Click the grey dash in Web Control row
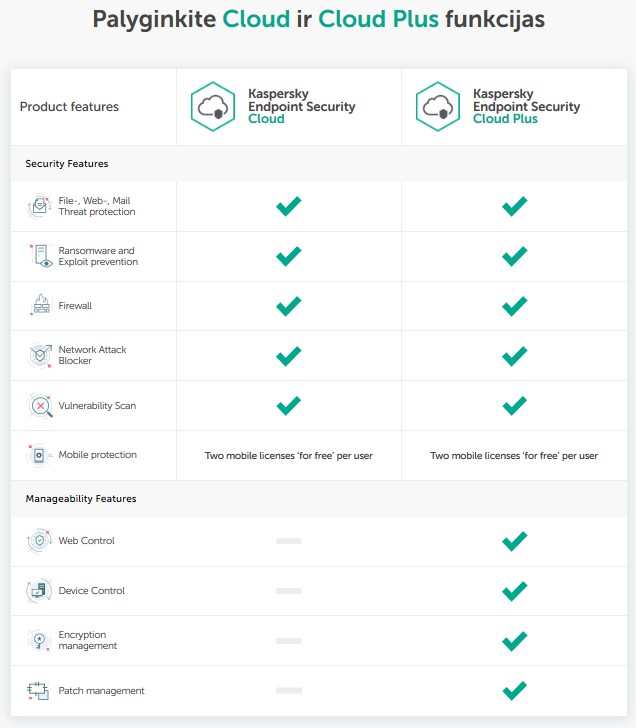Screen dimensions: 636x728 click(x=289, y=541)
